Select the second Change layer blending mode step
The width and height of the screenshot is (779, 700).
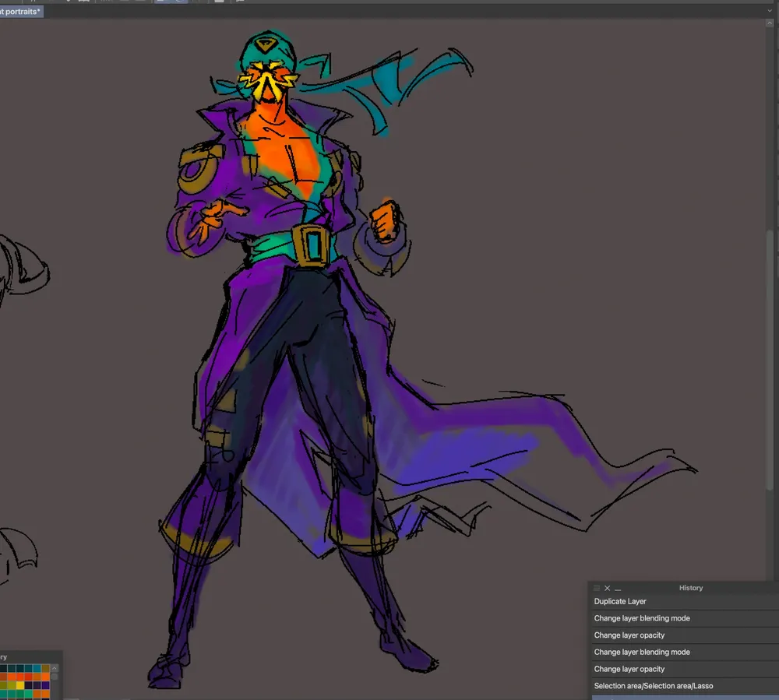click(x=642, y=653)
